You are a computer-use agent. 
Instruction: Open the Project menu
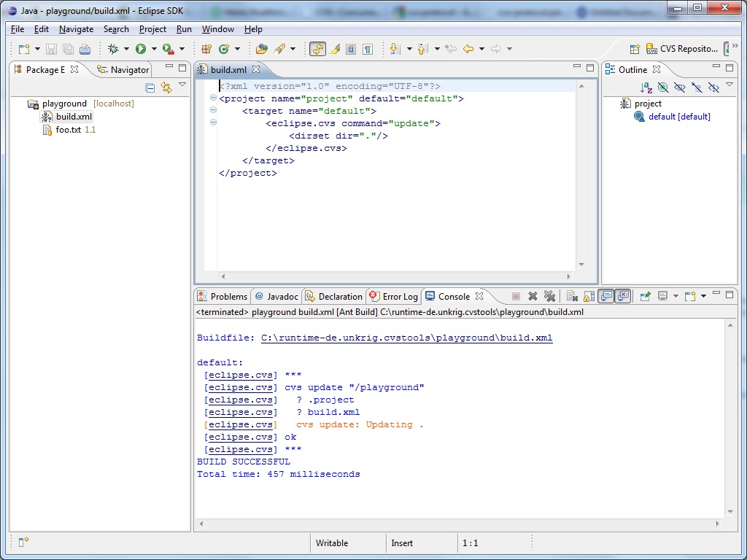pyautogui.click(x=152, y=29)
